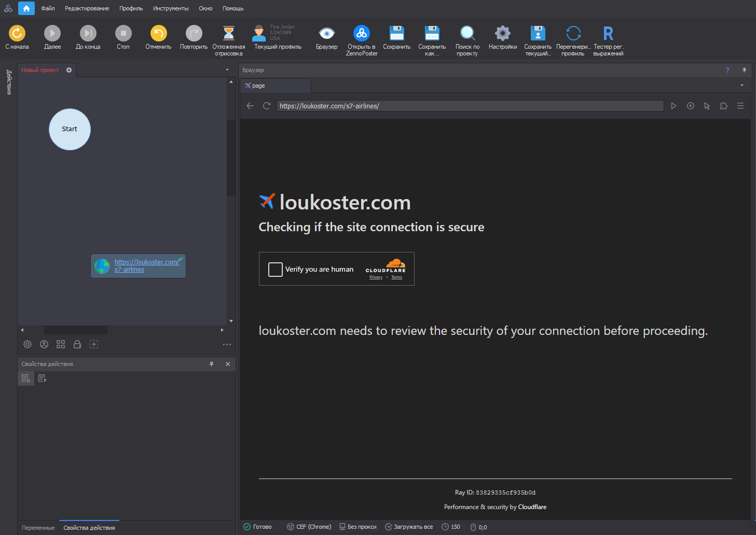Screen dimensions: 756x535
Task: Click the canvas vertical scrollbar
Action: pos(231,158)
